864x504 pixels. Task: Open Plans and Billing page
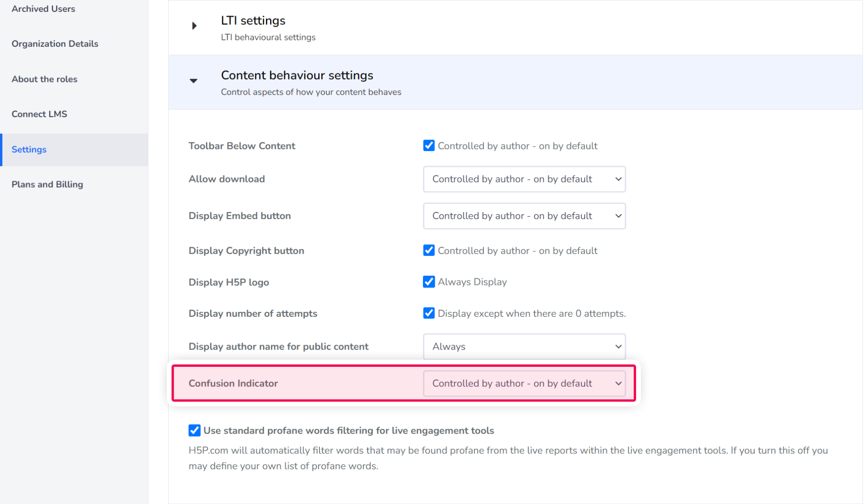pos(47,184)
